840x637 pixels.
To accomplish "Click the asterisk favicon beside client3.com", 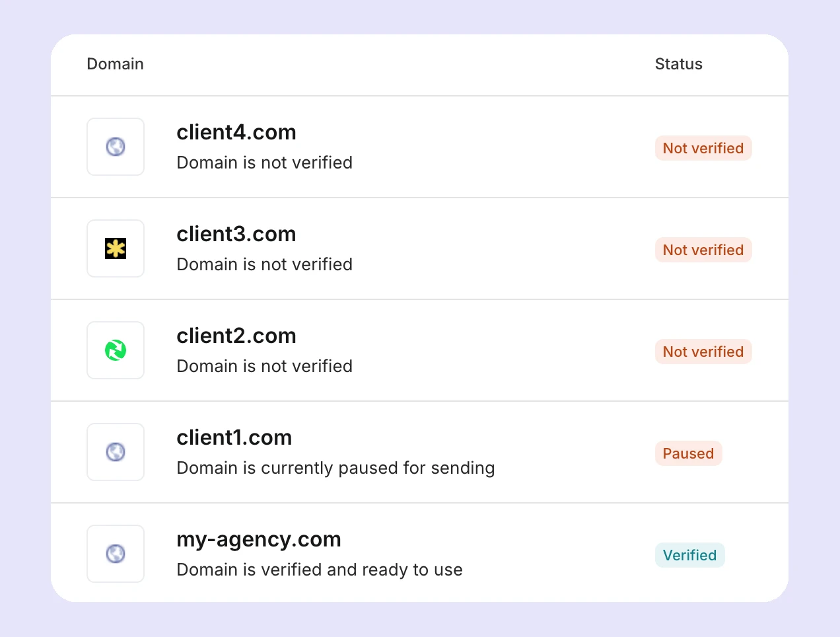I will pos(116,248).
